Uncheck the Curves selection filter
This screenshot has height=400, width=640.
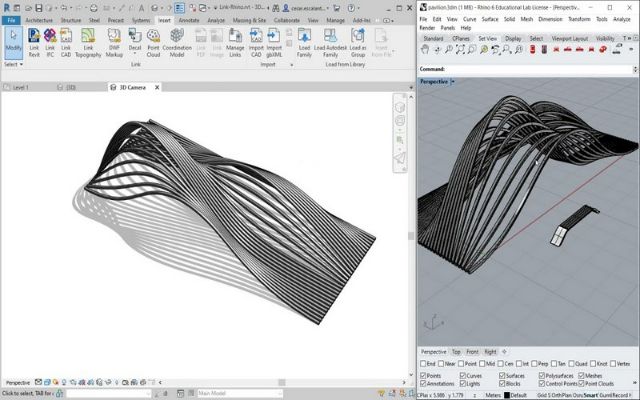coord(462,375)
